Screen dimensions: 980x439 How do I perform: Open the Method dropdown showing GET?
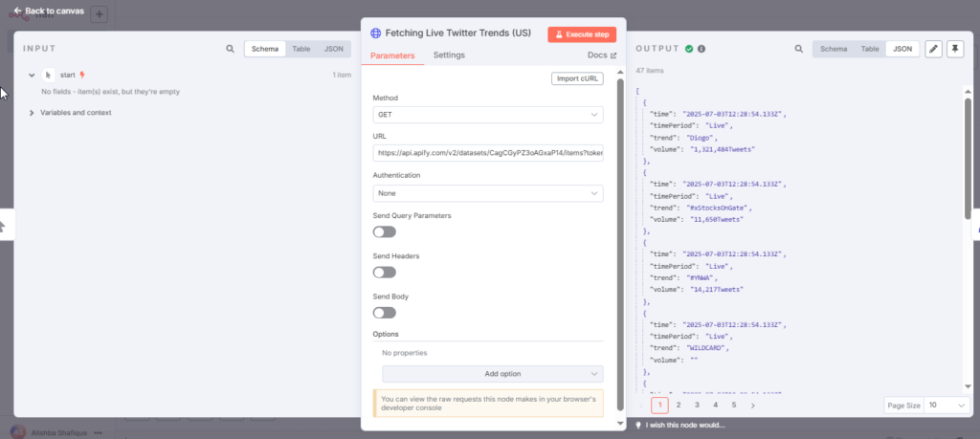pyautogui.click(x=488, y=115)
